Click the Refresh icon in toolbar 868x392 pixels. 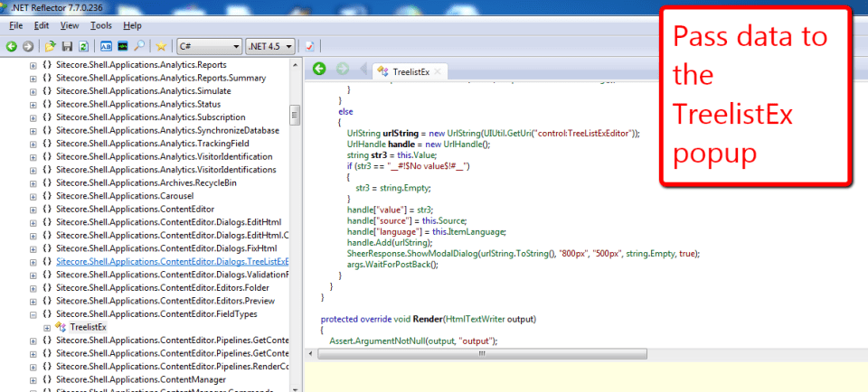click(x=84, y=45)
